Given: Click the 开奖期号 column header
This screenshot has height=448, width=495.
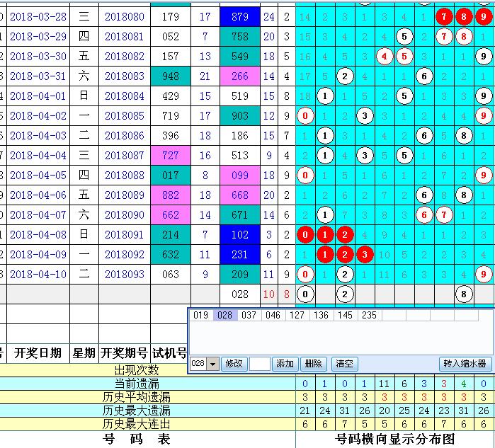Looking at the screenshot, I should point(124,353).
